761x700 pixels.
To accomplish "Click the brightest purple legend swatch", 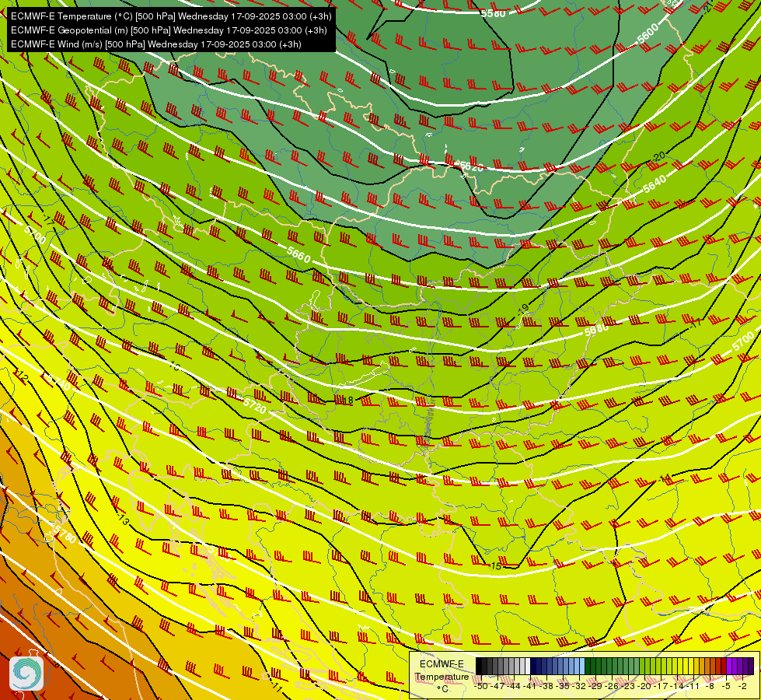I will tap(729, 666).
